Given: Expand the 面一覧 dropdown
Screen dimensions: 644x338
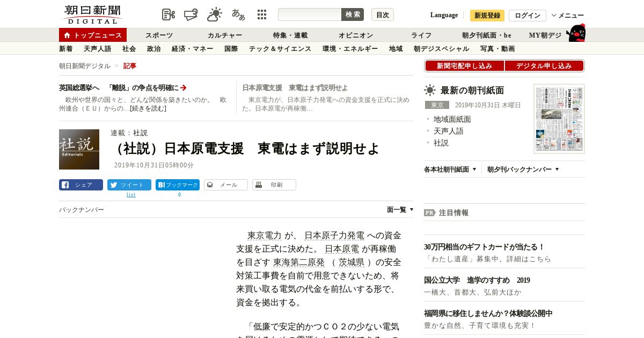Looking at the screenshot, I should tap(400, 210).
